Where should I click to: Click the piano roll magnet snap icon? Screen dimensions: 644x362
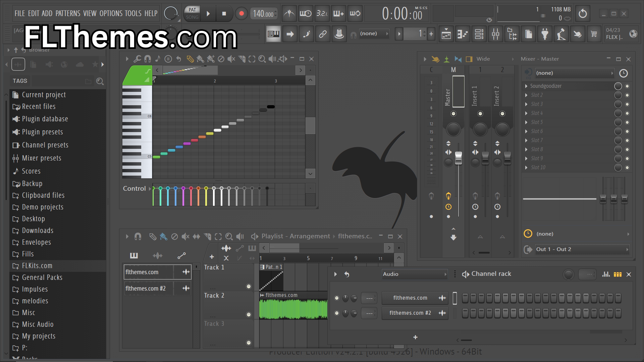[147, 59]
